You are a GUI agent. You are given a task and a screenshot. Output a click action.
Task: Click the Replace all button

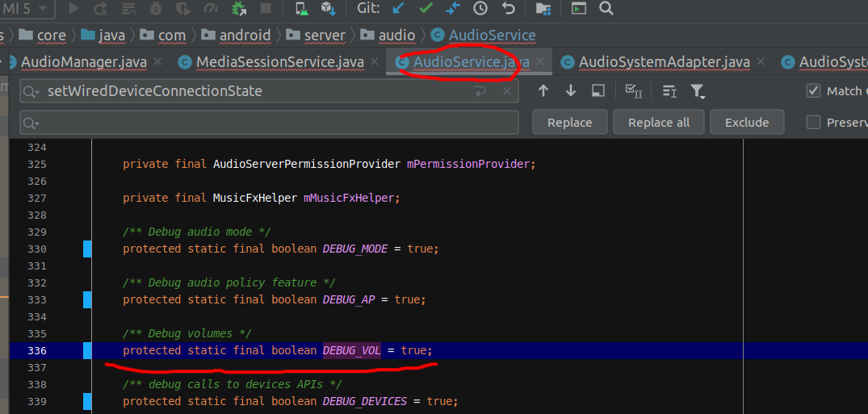659,123
